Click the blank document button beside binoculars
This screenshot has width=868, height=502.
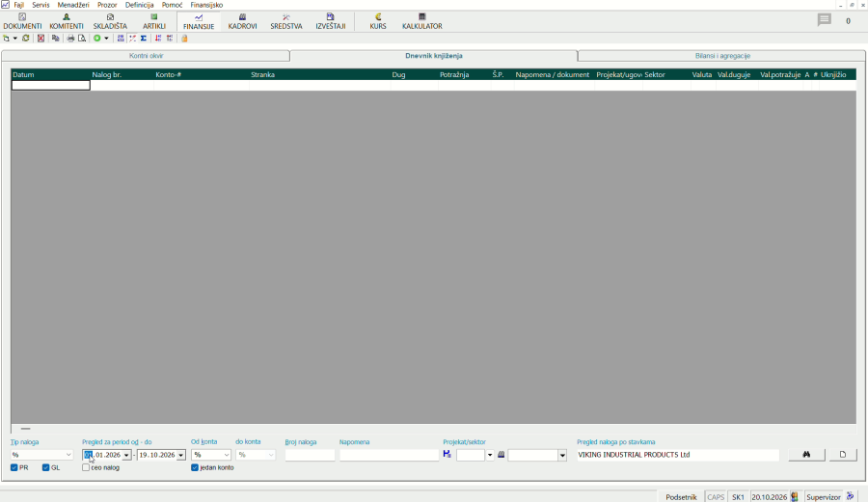(843, 455)
